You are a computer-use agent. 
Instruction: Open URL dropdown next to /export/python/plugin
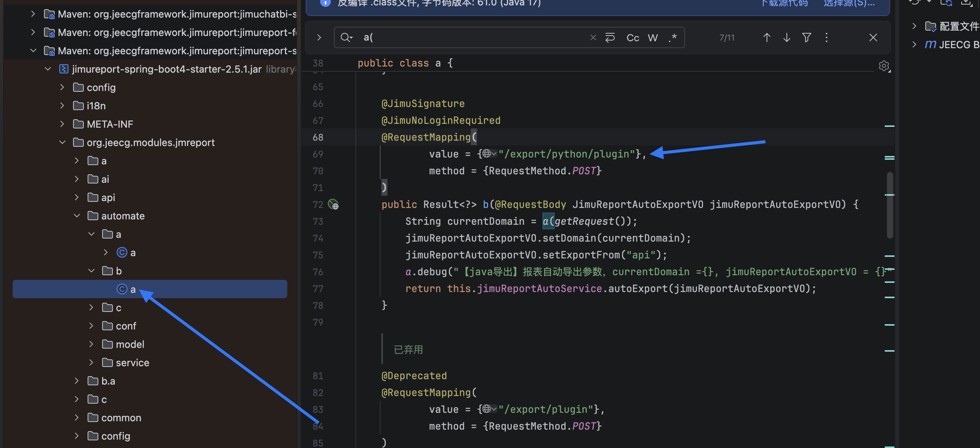click(x=489, y=154)
